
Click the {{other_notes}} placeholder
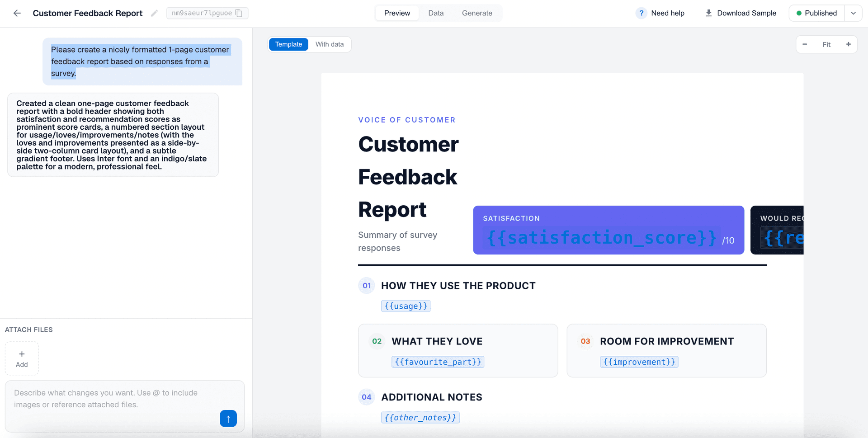click(x=420, y=417)
